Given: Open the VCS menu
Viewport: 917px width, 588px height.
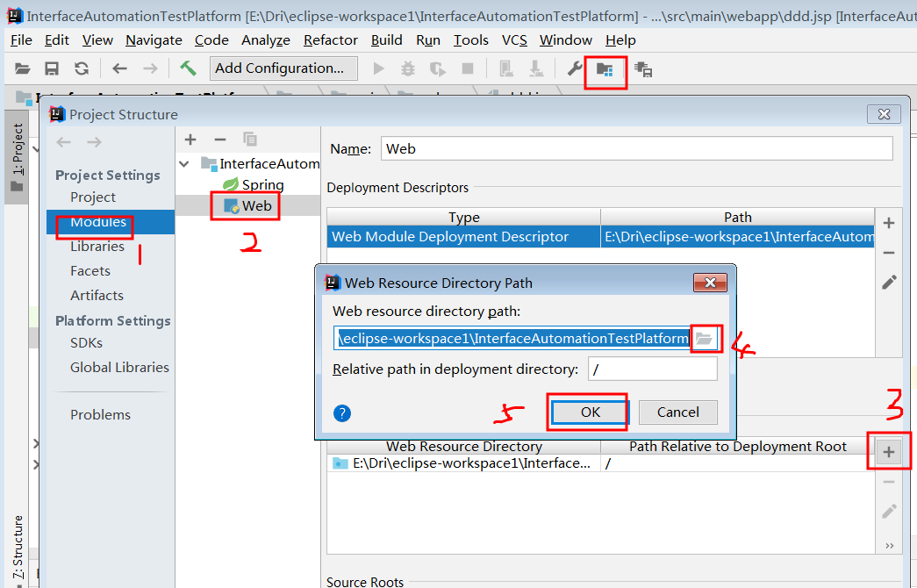Looking at the screenshot, I should pos(514,39).
